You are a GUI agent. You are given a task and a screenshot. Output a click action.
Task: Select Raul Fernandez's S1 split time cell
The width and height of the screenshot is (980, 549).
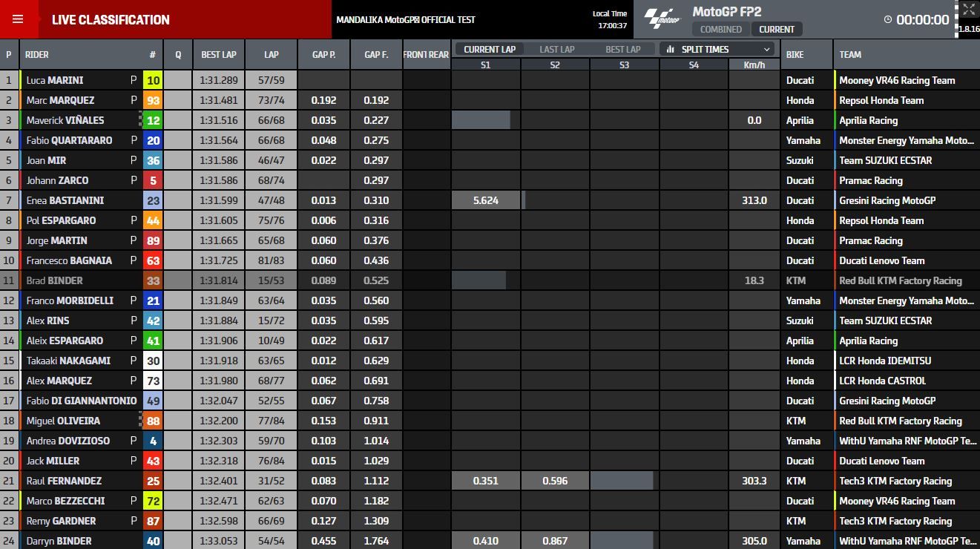485,481
